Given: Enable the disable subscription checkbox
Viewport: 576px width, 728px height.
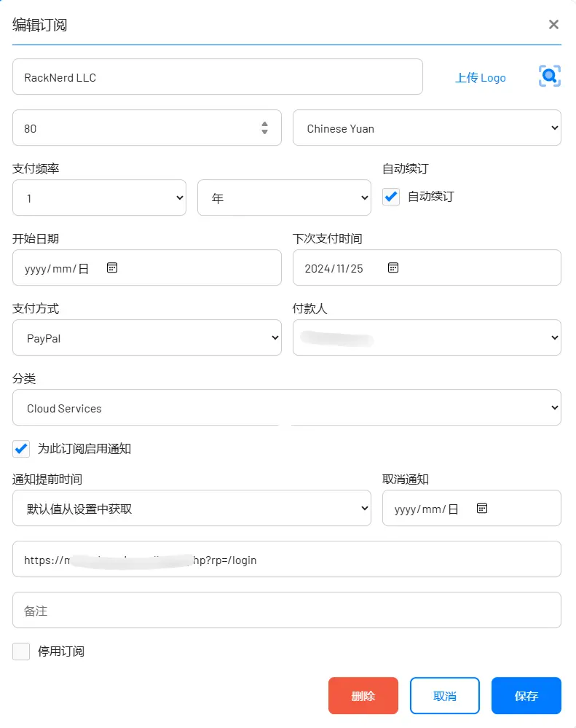Looking at the screenshot, I should pos(21,651).
